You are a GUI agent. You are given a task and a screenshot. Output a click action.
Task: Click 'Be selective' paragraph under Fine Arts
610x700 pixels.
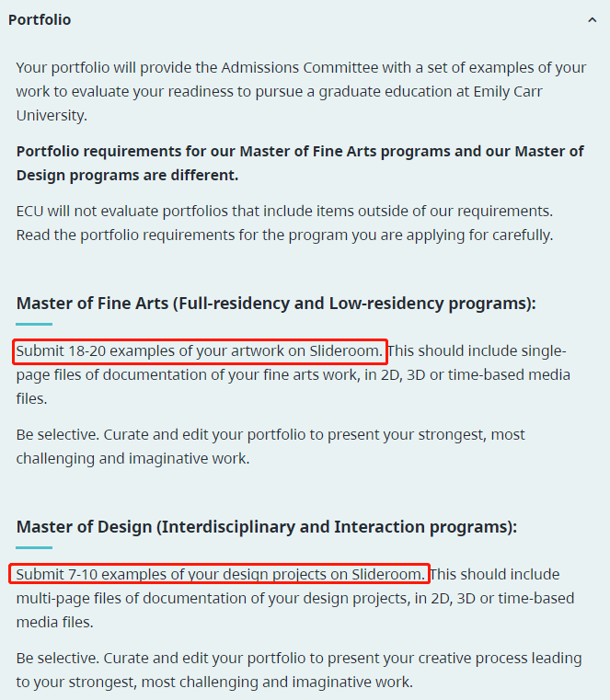[270, 446]
